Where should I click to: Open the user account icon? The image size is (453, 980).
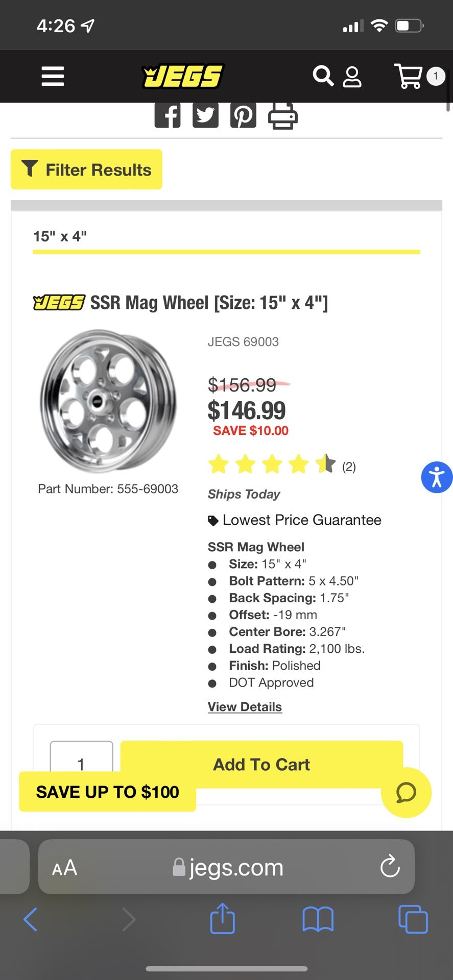point(352,77)
